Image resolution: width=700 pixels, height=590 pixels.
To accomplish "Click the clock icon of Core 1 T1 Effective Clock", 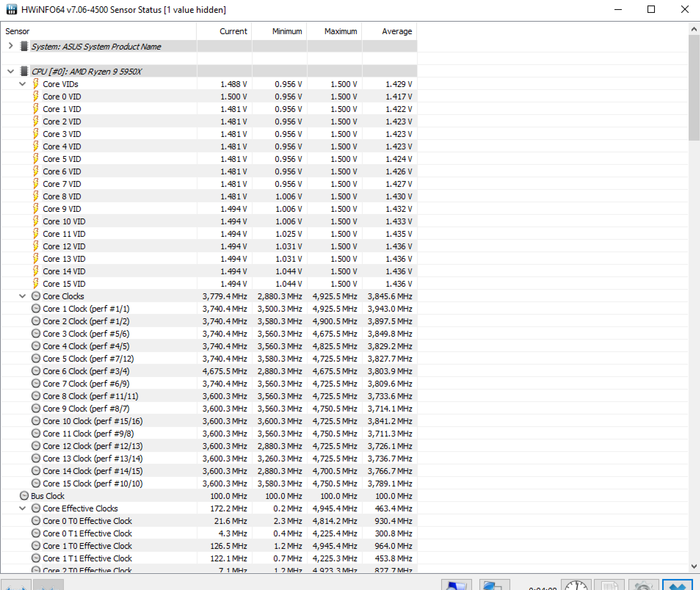I will tap(36, 558).
